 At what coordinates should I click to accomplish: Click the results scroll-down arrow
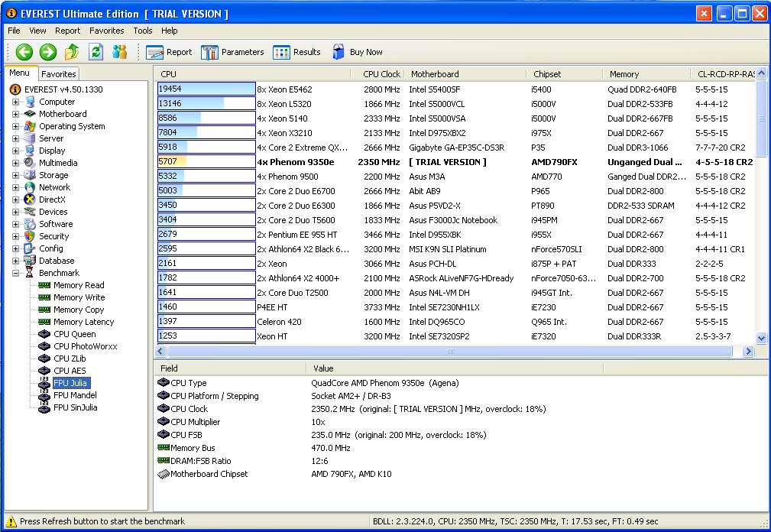pos(761,338)
